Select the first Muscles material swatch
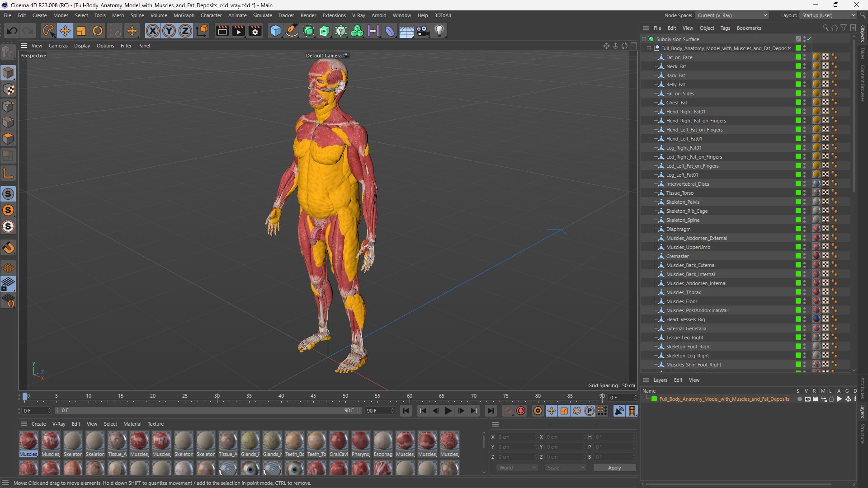 28,444
